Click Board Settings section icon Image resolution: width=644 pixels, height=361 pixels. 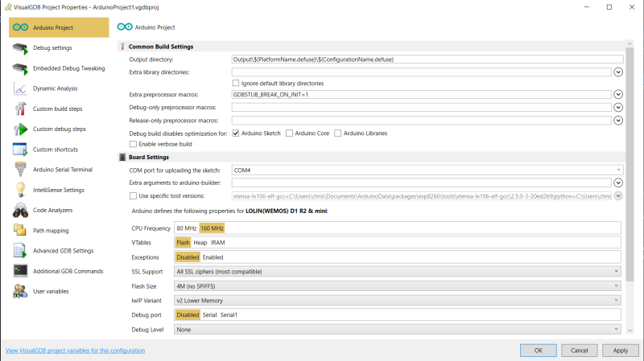tap(122, 157)
